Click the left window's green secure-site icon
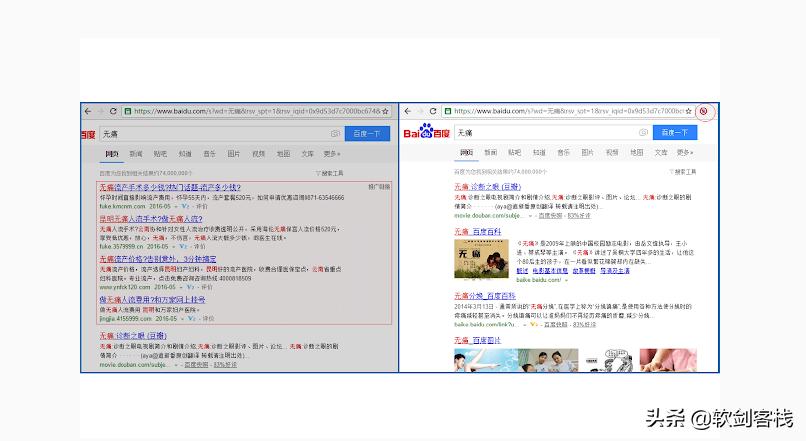 [127, 111]
